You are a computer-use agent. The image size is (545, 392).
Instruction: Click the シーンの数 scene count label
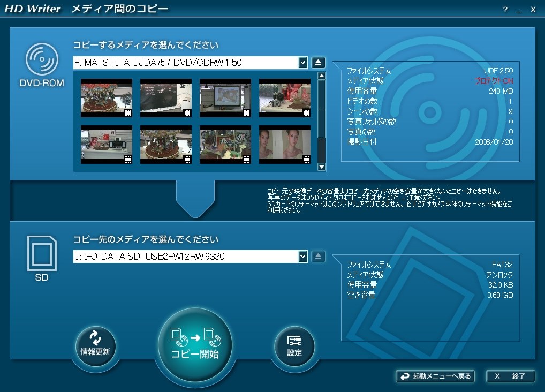pos(362,111)
